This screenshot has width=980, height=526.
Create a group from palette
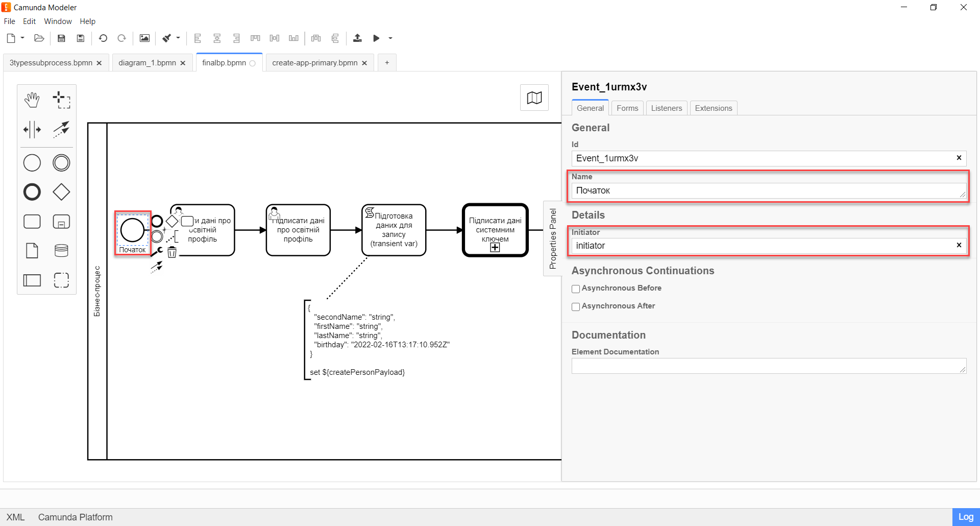click(61, 280)
